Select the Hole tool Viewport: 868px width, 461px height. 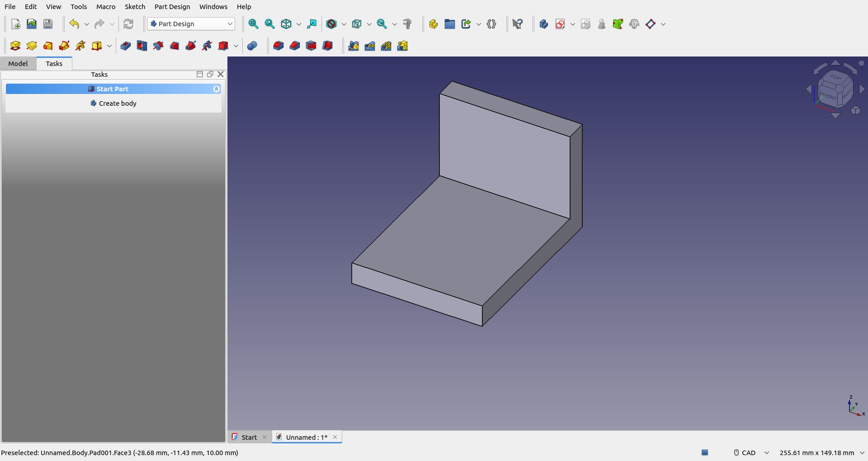tap(142, 46)
